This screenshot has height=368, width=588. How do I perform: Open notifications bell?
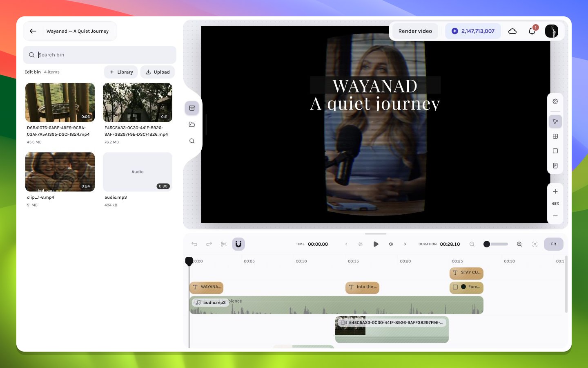pos(532,31)
